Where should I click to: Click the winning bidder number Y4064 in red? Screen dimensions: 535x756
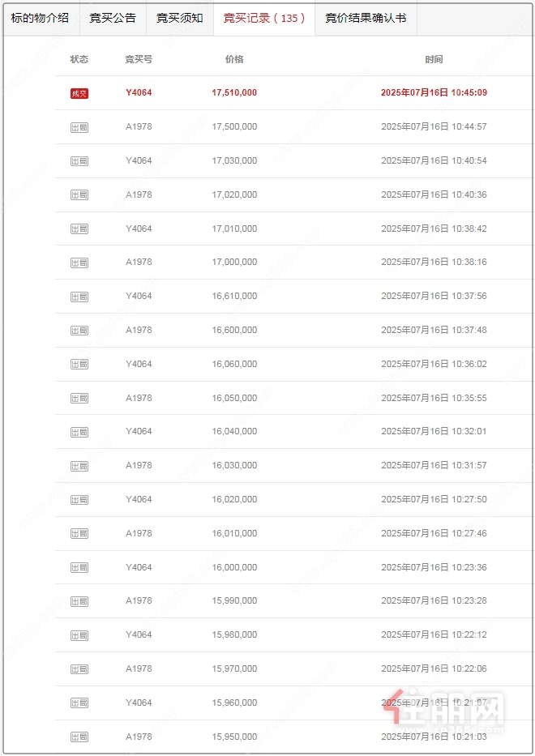click(x=139, y=92)
